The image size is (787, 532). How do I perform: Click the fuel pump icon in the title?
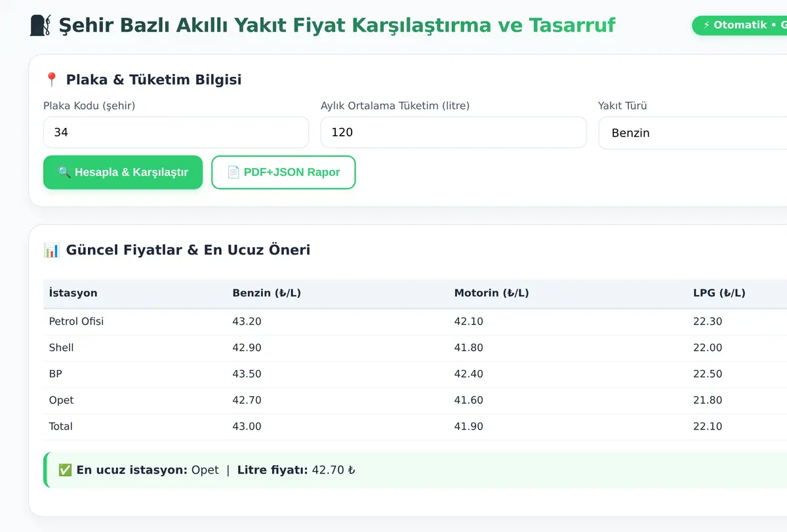41,26
